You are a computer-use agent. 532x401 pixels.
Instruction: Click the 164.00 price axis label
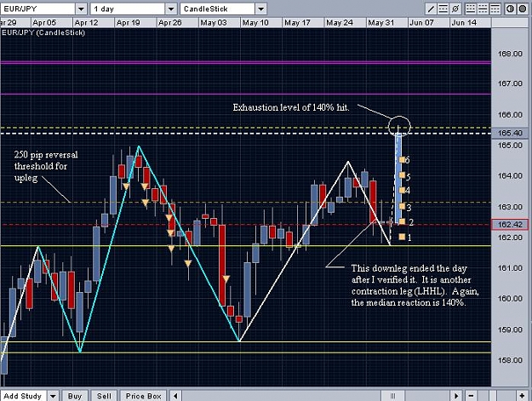[x=510, y=175]
